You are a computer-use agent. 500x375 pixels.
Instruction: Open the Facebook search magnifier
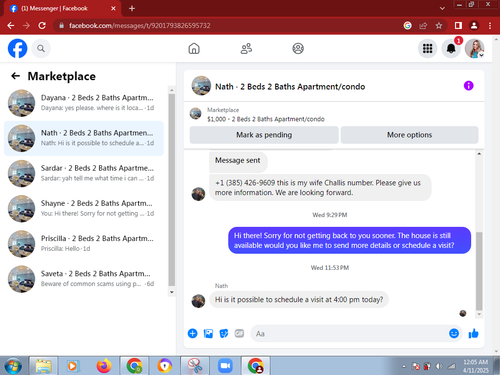pyautogui.click(x=41, y=49)
